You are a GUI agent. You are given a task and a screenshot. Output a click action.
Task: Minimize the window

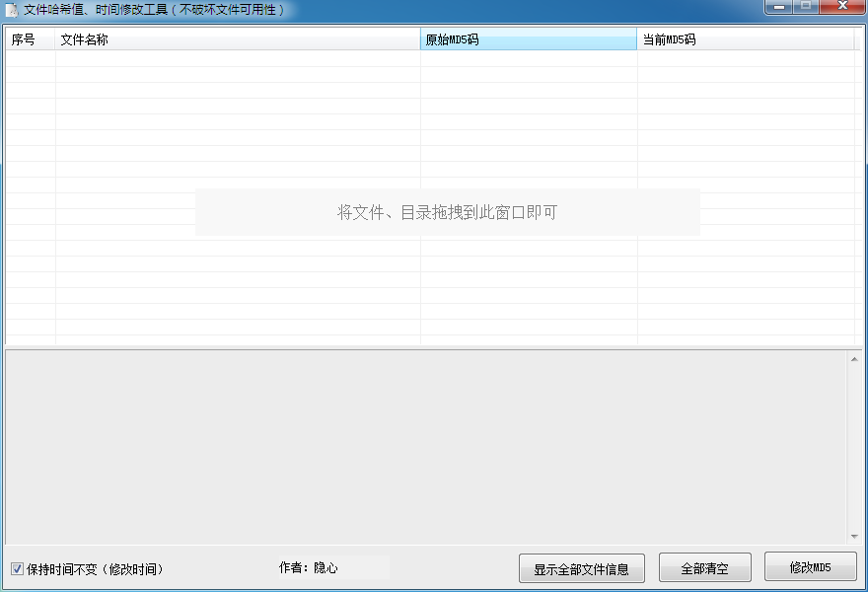coord(779,7)
